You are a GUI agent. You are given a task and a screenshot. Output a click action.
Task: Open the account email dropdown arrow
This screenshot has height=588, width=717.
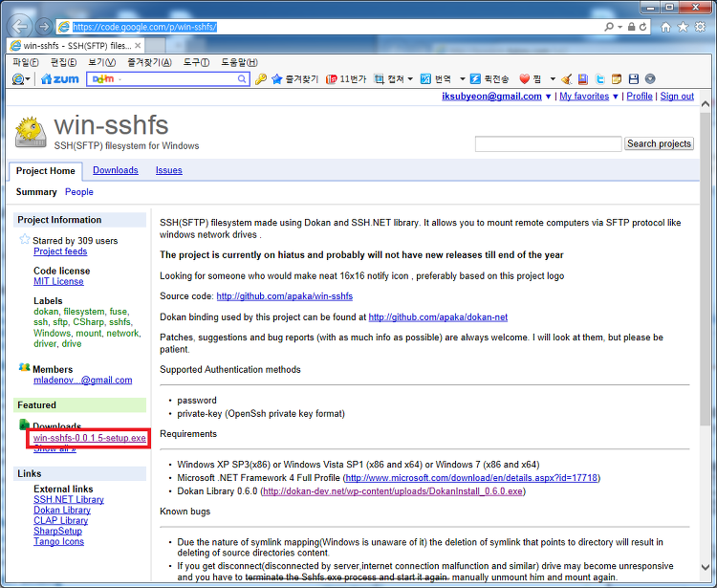point(548,97)
